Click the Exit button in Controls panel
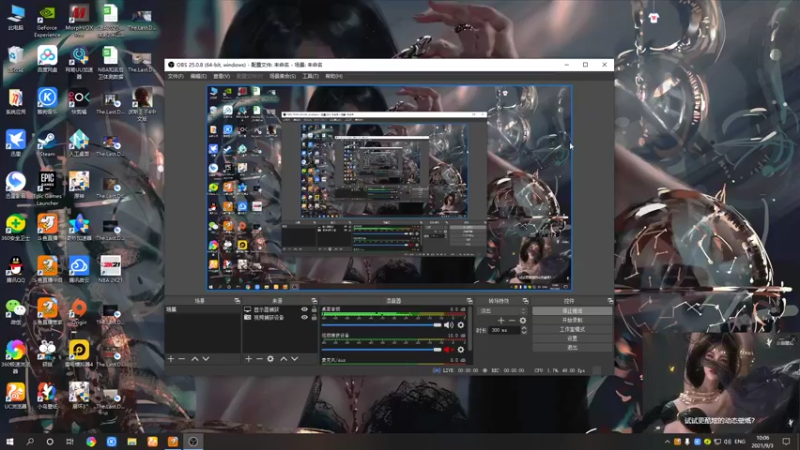800x450 pixels. [572, 347]
